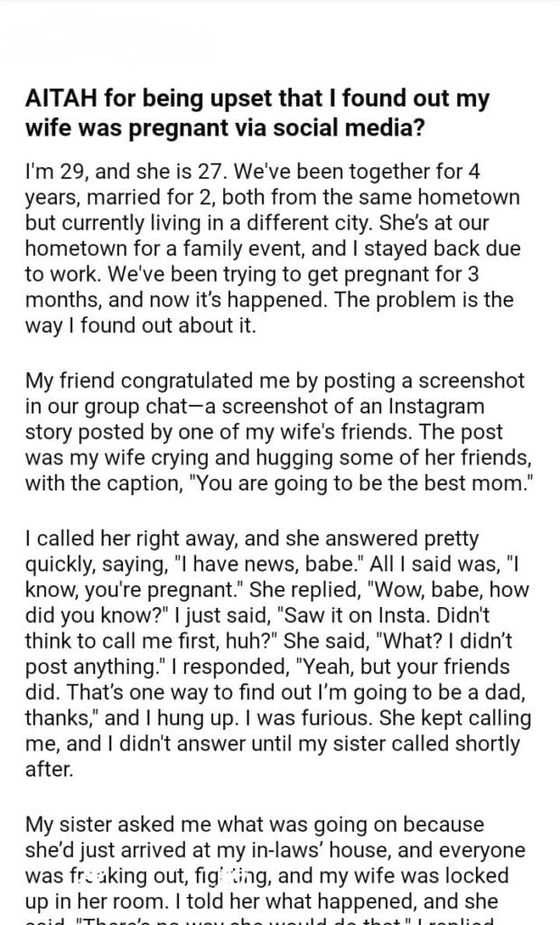Click the paragraph starting "My friend congratulated"
This screenshot has width=560, height=925.
click(x=271, y=432)
